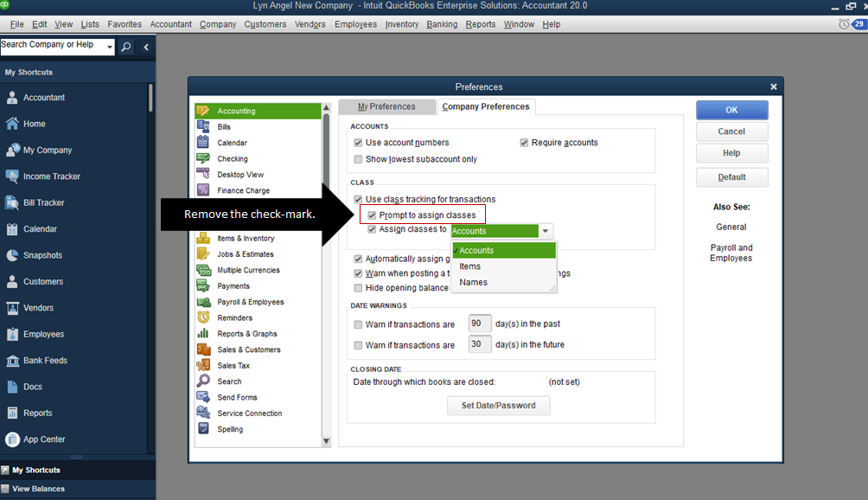Click the Help button in Preferences
Viewport: 868px width, 500px height.
click(731, 153)
